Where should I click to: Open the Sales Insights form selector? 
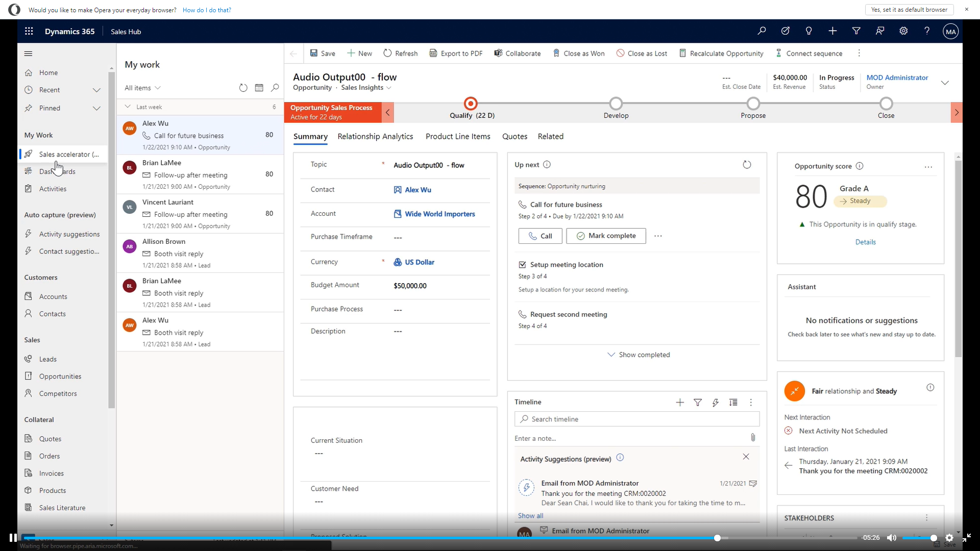click(366, 88)
